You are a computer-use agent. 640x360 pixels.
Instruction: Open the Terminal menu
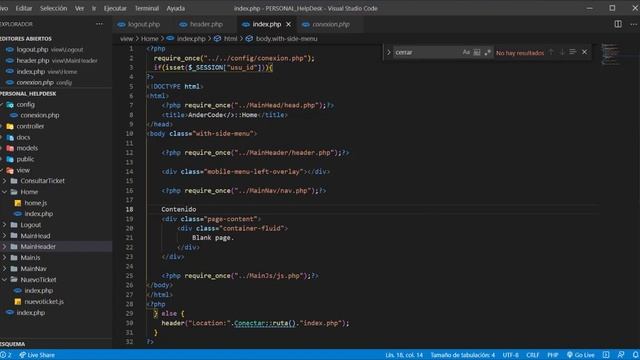coord(147,8)
